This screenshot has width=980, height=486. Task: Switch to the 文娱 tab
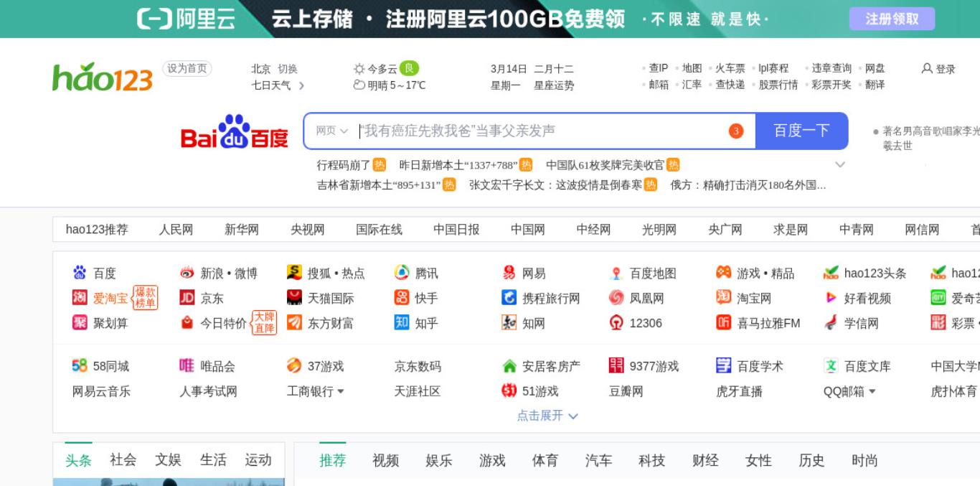tap(168, 460)
